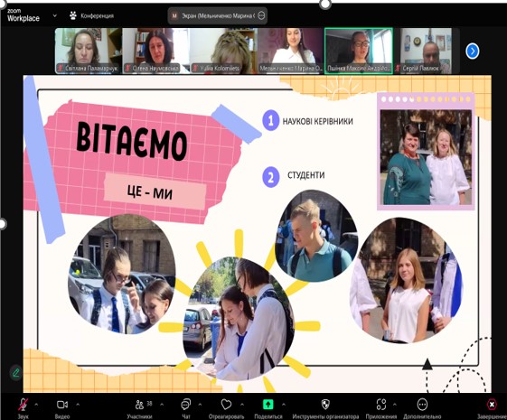
Task: Click the Конференция meeting info label
Action: coord(97,15)
